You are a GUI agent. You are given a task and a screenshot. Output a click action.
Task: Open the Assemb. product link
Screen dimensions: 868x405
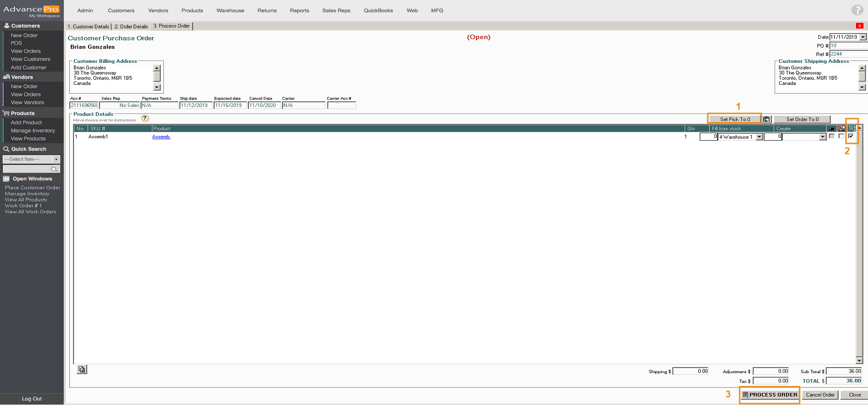click(161, 137)
